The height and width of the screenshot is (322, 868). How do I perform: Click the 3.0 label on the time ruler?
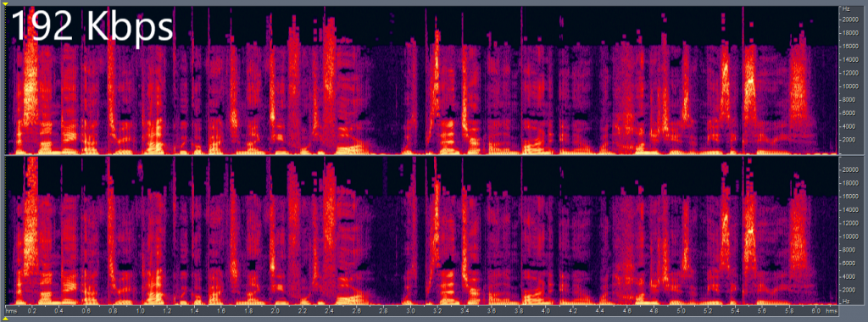point(410,311)
